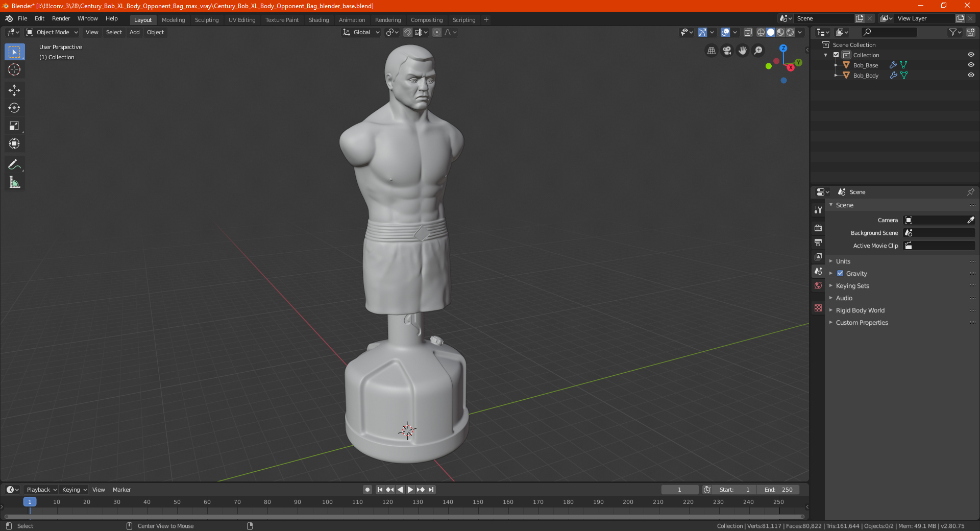The width and height of the screenshot is (980, 531).
Task: Pick camera with the eyedropper icon
Action: (x=970, y=220)
